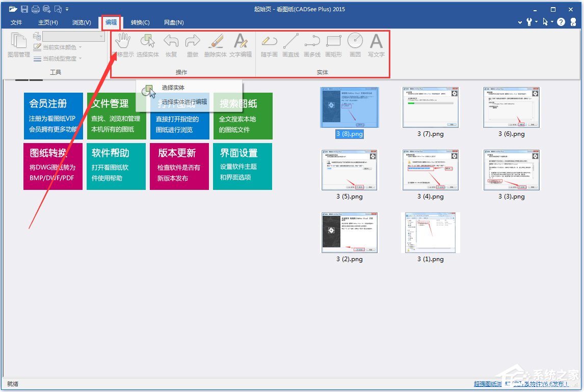Select the 写文字 text tool
The image size is (584, 392).
pos(376,45)
